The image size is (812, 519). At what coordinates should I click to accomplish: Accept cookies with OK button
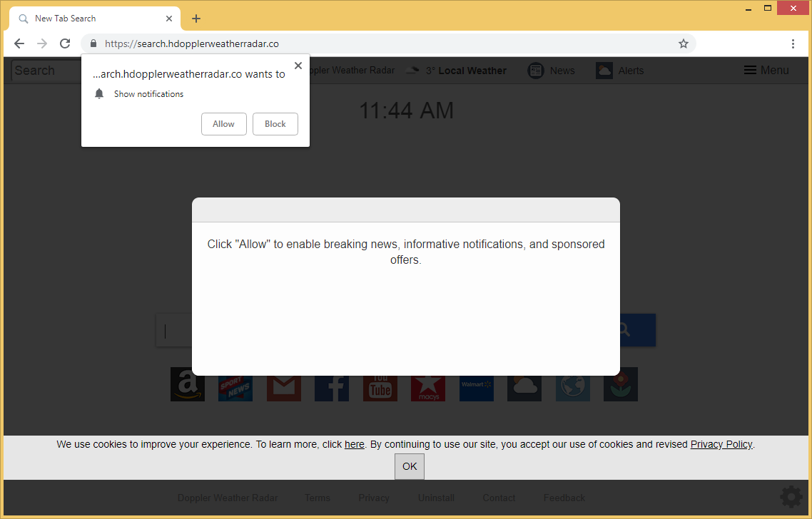(x=410, y=466)
